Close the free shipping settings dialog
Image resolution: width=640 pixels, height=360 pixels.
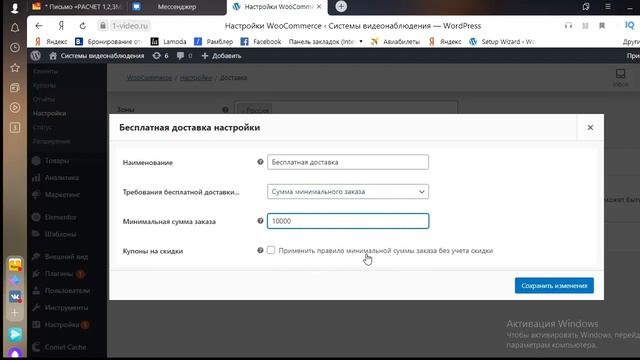590,127
